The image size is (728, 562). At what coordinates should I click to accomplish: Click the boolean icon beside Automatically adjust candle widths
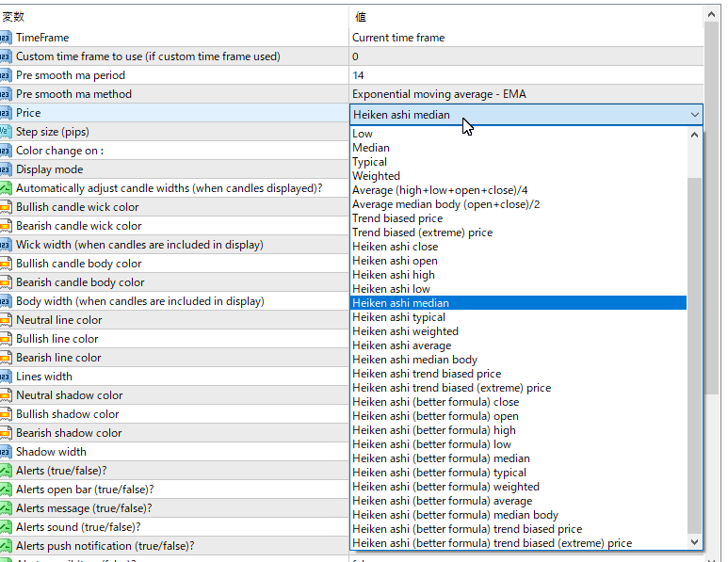point(6,188)
